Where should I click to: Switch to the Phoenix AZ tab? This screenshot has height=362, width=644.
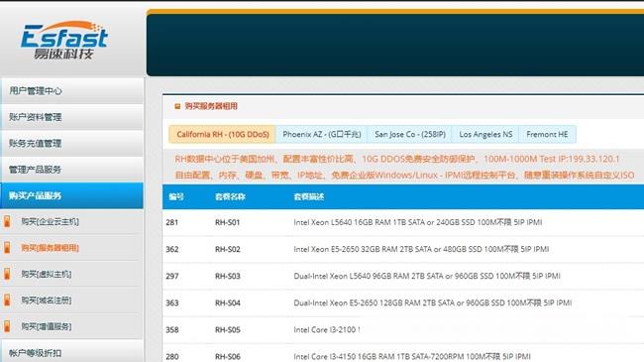322,135
